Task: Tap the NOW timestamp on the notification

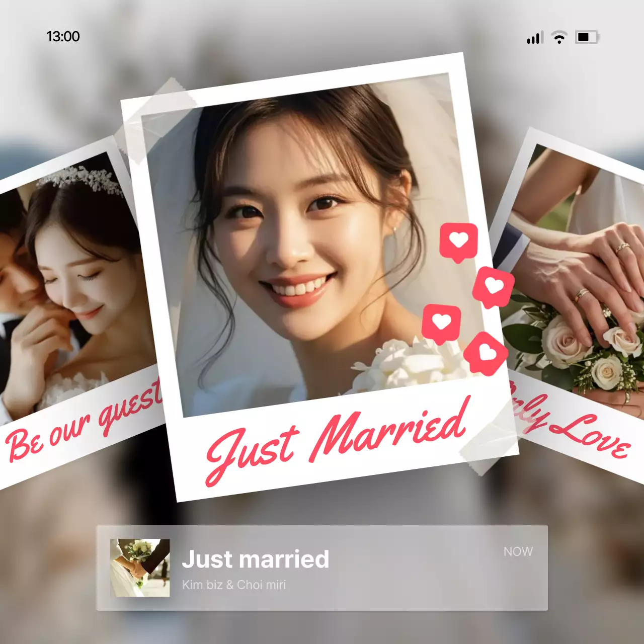Action: click(518, 552)
